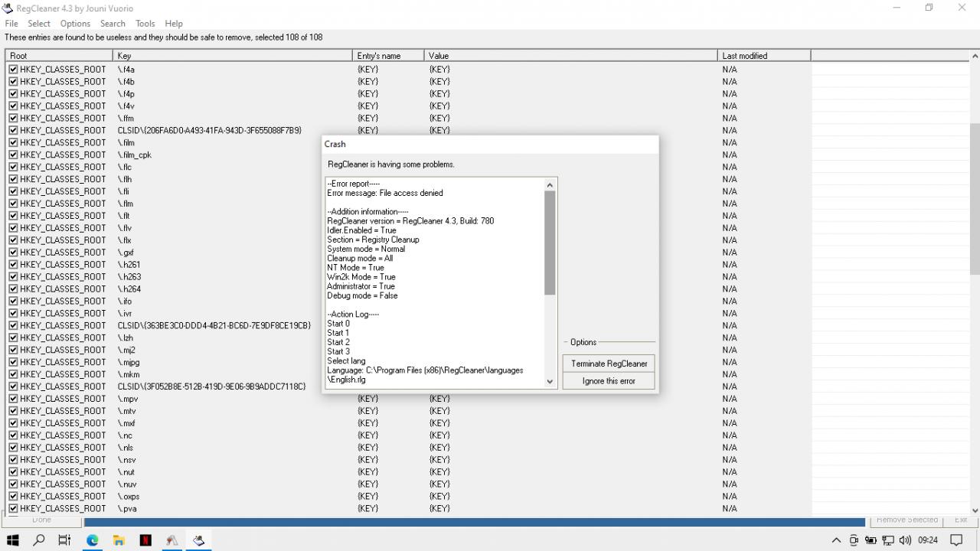The height and width of the screenshot is (551, 980).
Task: Select the row with key \.mtv
Action: (x=408, y=411)
